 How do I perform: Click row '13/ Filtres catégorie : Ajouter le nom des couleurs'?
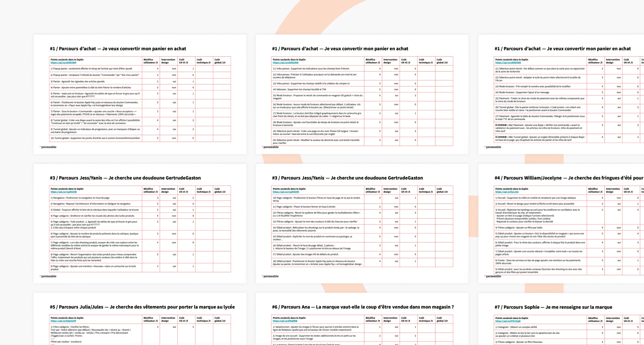tap(362, 222)
